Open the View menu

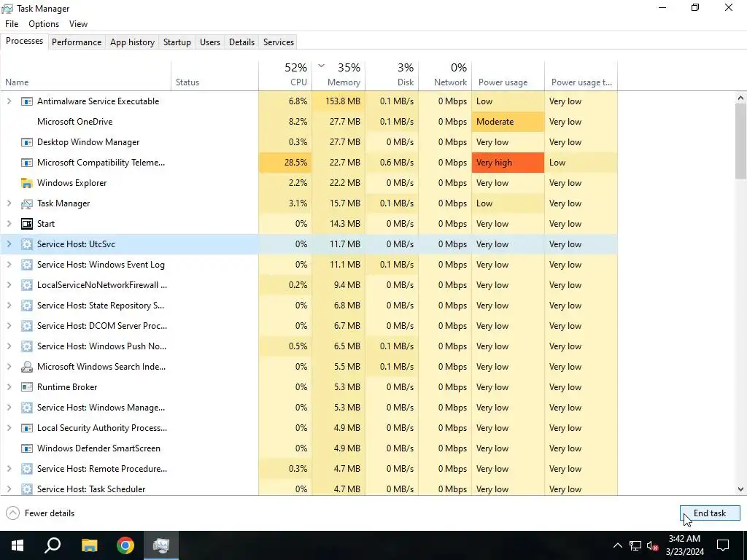(78, 24)
